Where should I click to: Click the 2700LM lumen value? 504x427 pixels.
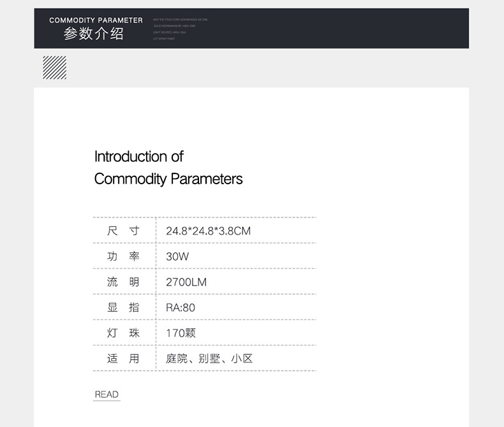pyautogui.click(x=186, y=282)
